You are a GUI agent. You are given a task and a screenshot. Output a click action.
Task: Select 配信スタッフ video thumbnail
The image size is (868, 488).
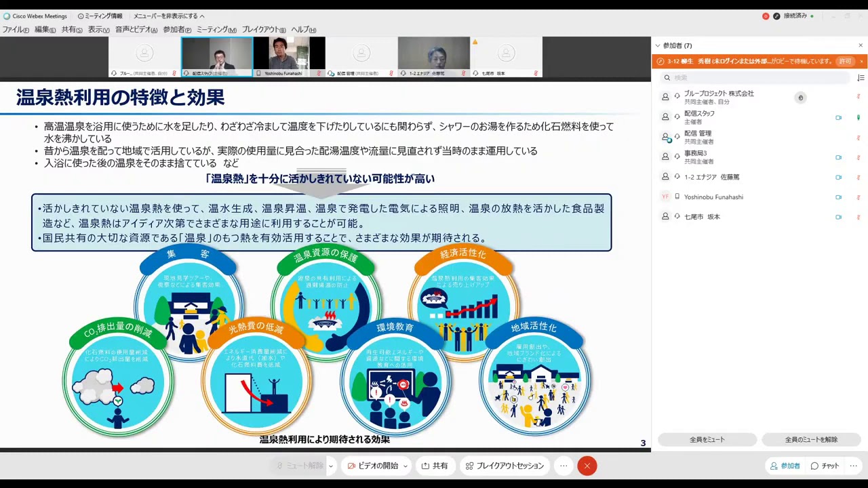tap(217, 57)
